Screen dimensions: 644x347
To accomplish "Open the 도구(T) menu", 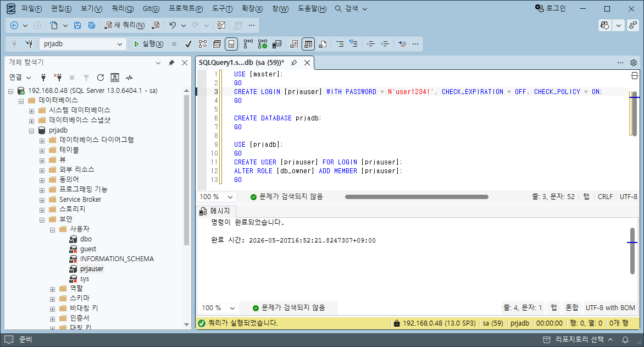I will [x=222, y=9].
